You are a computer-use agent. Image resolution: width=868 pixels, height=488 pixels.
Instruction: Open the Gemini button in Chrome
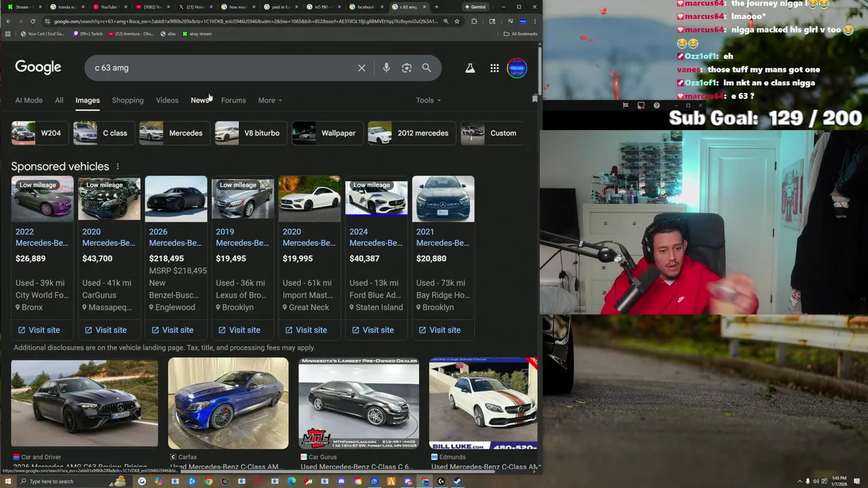(x=475, y=7)
